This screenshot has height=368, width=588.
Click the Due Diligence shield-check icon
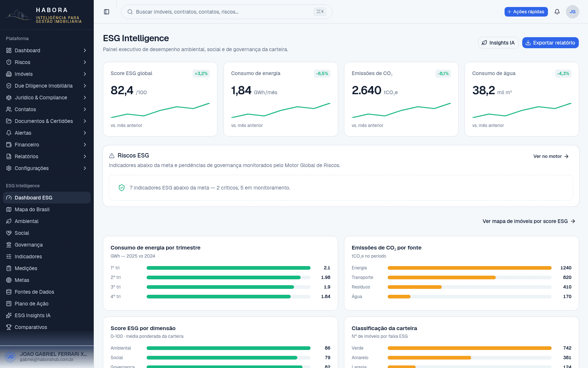(x=9, y=86)
